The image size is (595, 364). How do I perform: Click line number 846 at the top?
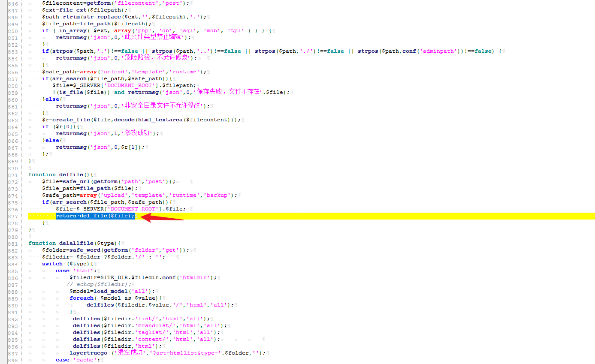pyautogui.click(x=13, y=3)
